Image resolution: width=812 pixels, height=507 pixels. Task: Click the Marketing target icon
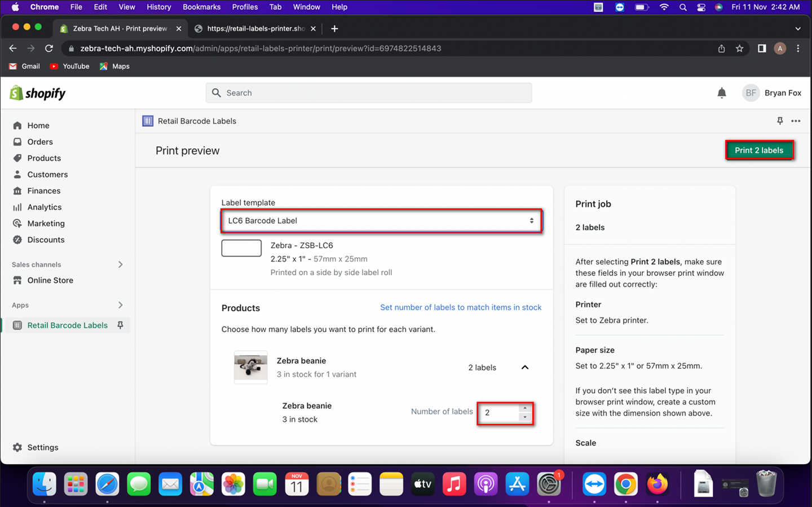click(17, 223)
